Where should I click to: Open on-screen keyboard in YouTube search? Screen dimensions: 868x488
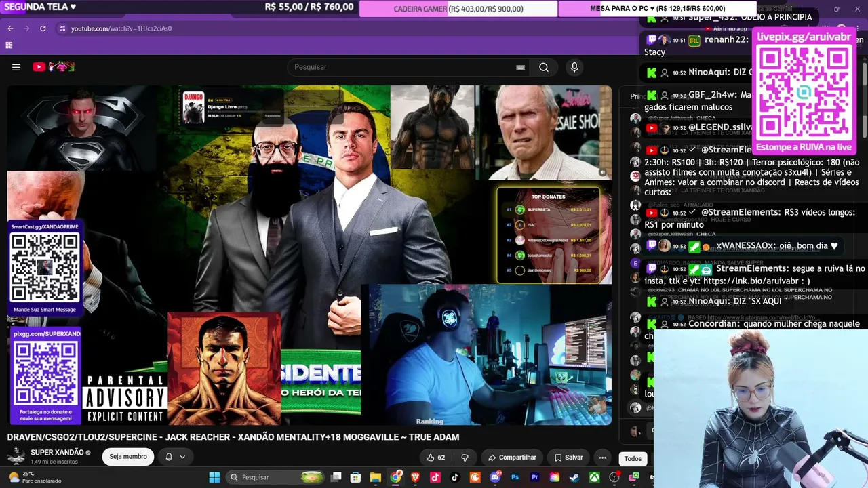point(520,67)
